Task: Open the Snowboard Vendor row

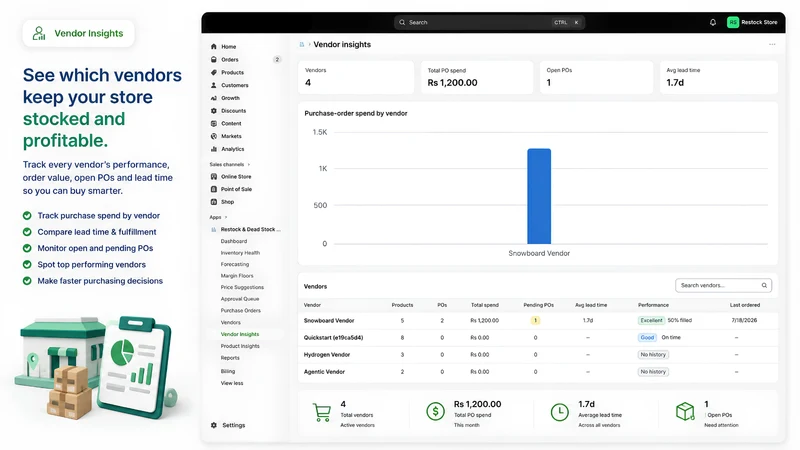Action: pos(538,320)
